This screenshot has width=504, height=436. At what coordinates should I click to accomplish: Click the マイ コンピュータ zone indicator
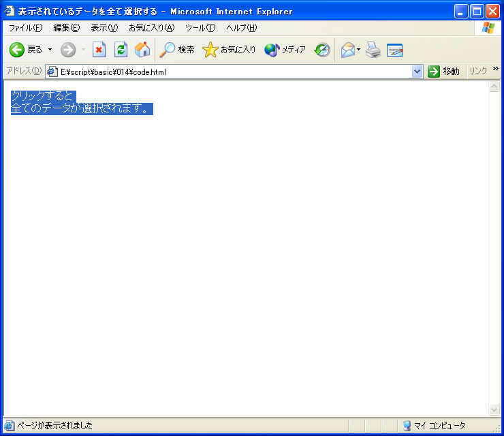click(434, 426)
